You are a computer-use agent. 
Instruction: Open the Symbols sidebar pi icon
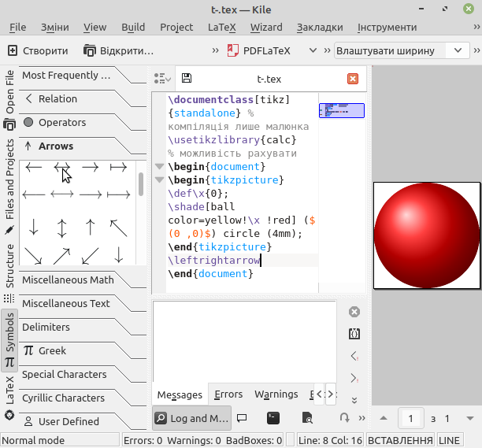pyautogui.click(x=9, y=362)
